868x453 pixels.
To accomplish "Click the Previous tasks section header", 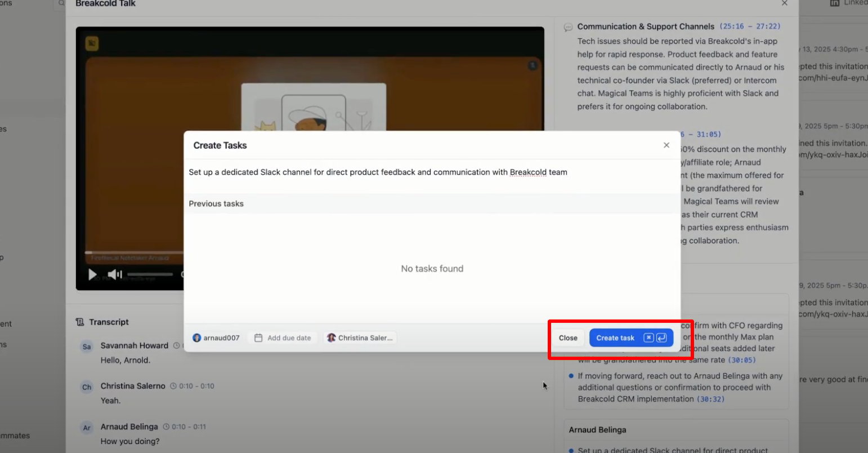I will (432, 204).
